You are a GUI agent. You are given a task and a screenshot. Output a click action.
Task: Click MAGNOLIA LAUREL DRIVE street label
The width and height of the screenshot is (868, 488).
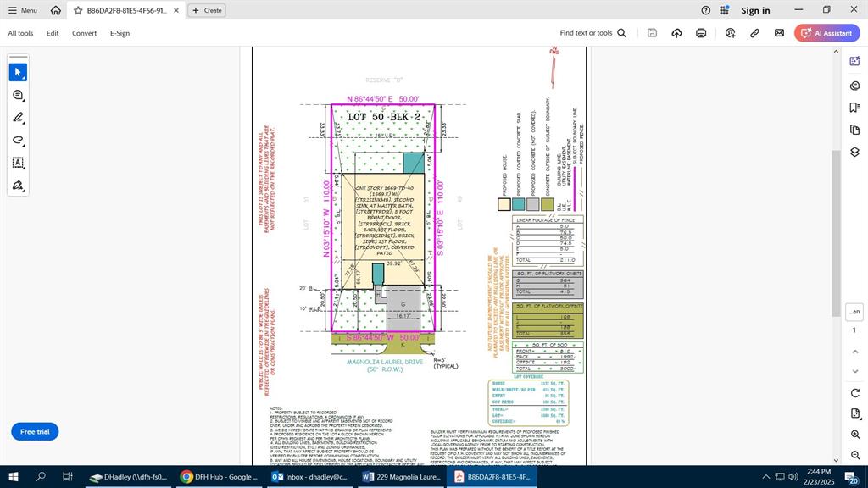coord(384,362)
